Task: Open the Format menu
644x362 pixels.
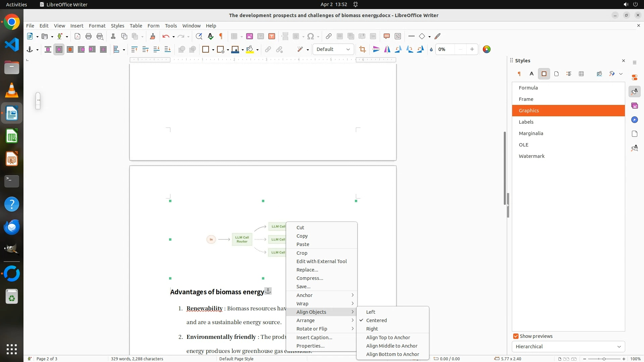Action: pyautogui.click(x=97, y=25)
